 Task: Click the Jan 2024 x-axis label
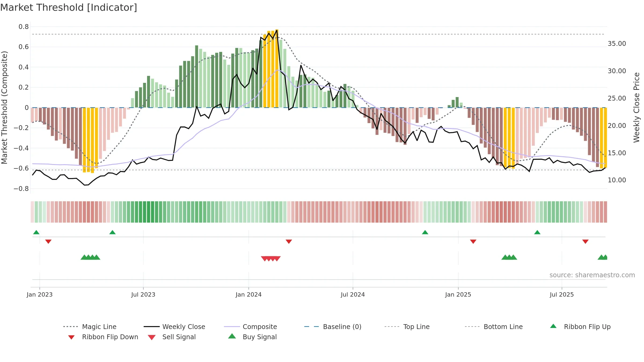[x=249, y=294]
